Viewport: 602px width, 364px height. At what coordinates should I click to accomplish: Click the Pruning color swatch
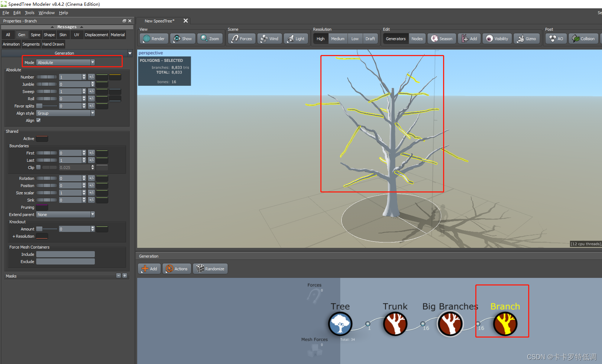tap(42, 207)
